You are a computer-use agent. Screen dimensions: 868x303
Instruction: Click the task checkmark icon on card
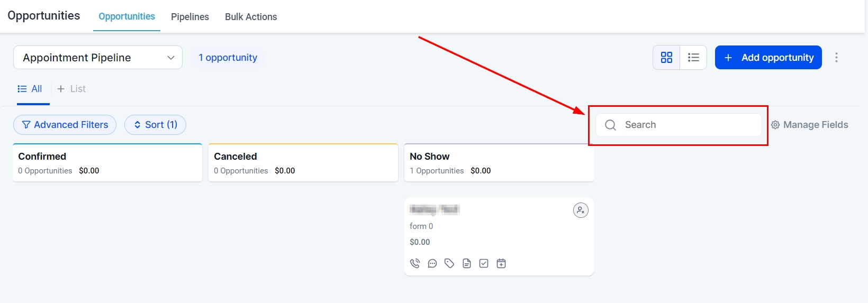[484, 263]
